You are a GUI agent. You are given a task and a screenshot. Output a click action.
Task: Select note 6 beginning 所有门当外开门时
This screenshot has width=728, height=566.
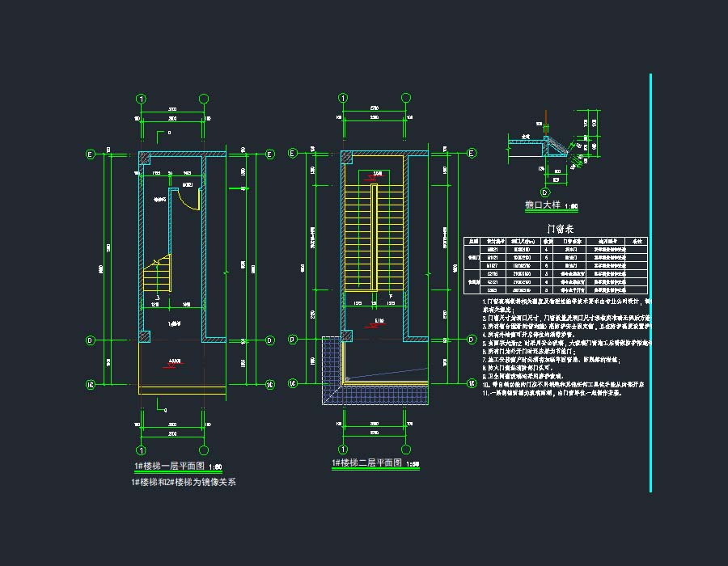(x=529, y=351)
